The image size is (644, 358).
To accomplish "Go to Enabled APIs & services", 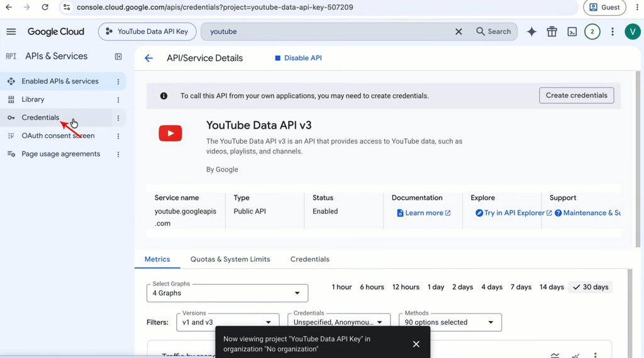I will click(x=60, y=81).
